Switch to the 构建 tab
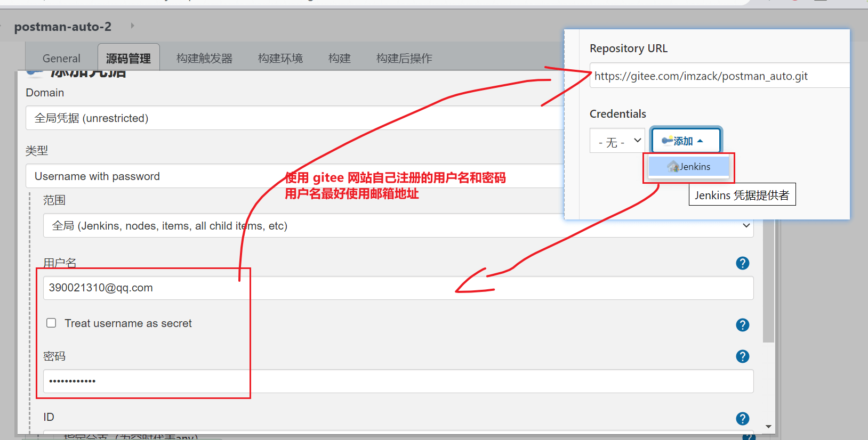 [340, 58]
